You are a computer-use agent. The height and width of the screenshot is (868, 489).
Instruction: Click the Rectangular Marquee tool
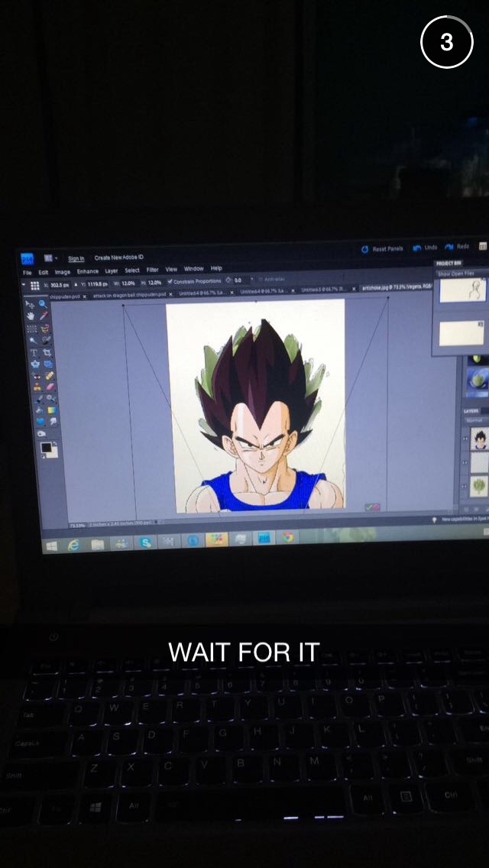tap(31, 329)
